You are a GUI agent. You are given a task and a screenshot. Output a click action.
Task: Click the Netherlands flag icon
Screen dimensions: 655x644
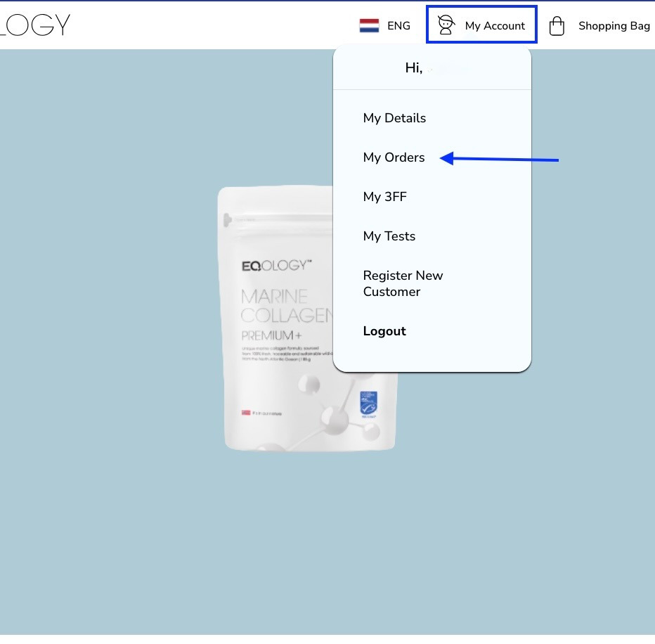369,25
